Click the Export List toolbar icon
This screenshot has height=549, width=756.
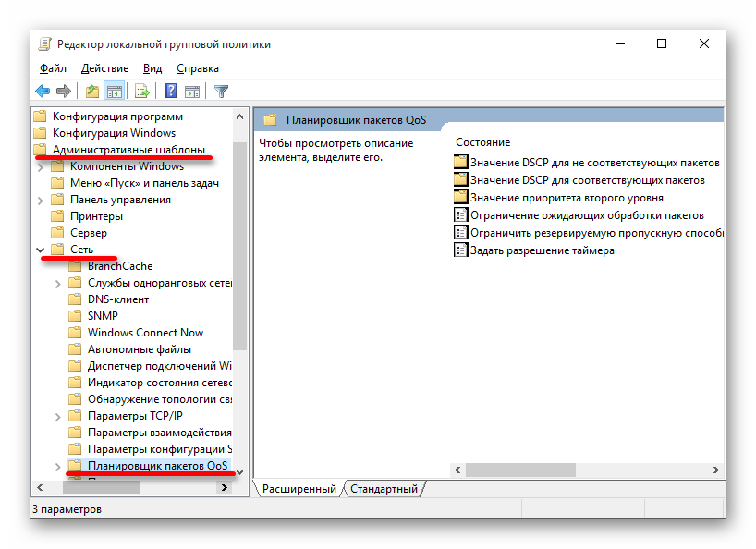pos(142,91)
